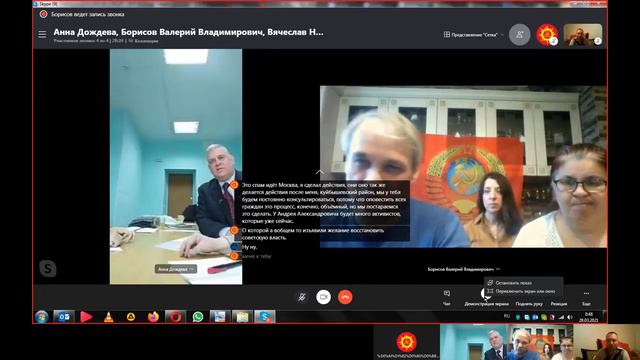
Task: Toggle the video camera button
Action: pyautogui.click(x=323, y=297)
